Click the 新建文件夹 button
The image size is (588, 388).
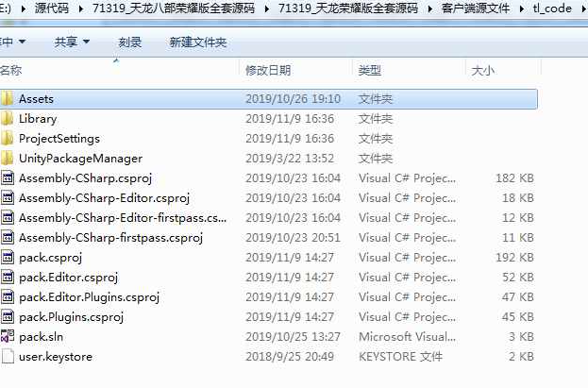[197, 42]
